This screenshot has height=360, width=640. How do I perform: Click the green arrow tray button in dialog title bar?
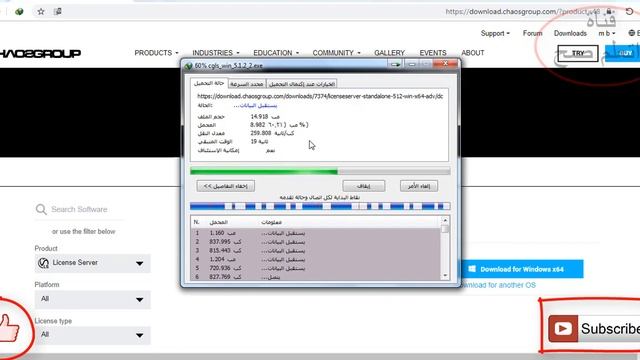coord(395,64)
